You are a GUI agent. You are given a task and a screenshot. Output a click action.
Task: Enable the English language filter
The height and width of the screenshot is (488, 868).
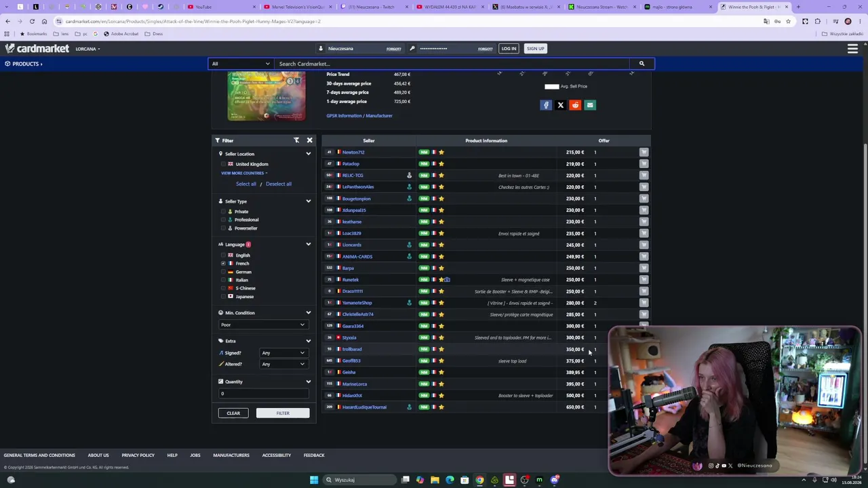point(223,256)
